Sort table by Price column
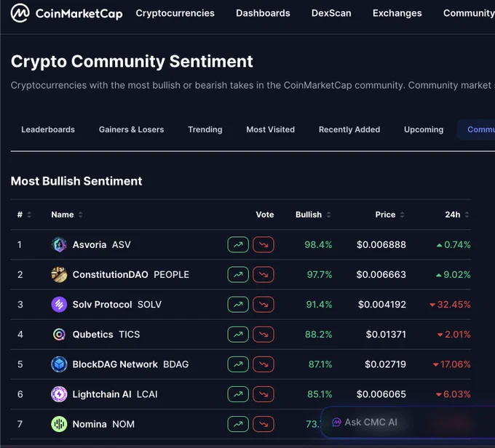 click(x=389, y=215)
